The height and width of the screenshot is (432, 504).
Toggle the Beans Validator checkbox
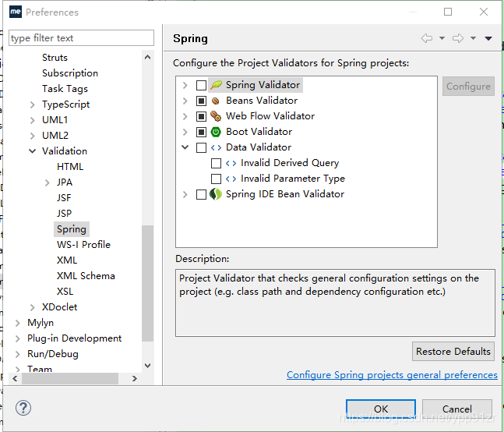(201, 101)
